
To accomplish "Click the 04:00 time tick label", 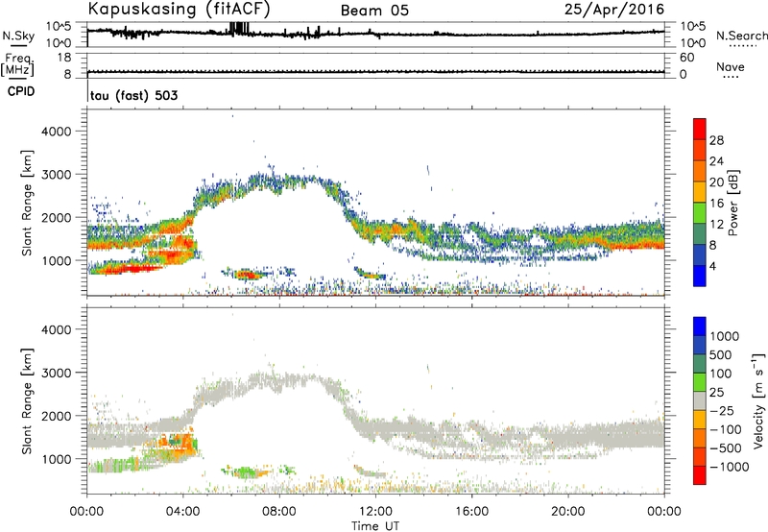I will [183, 512].
